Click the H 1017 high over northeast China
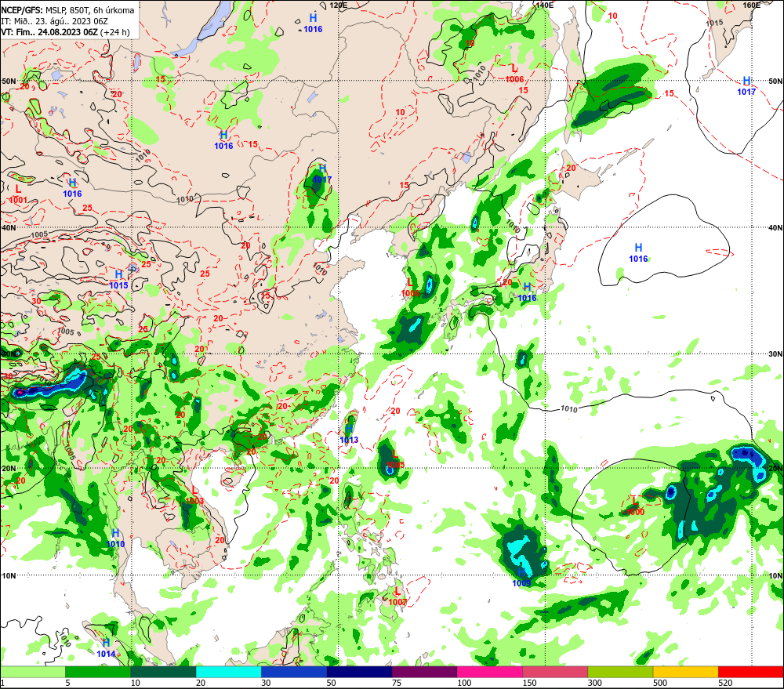This screenshot has height=689, width=784. tap(322, 173)
